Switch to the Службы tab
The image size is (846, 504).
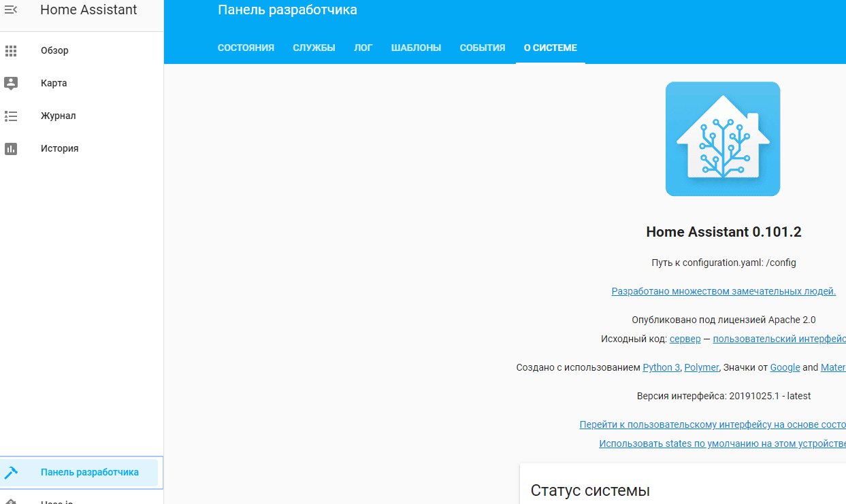(314, 48)
